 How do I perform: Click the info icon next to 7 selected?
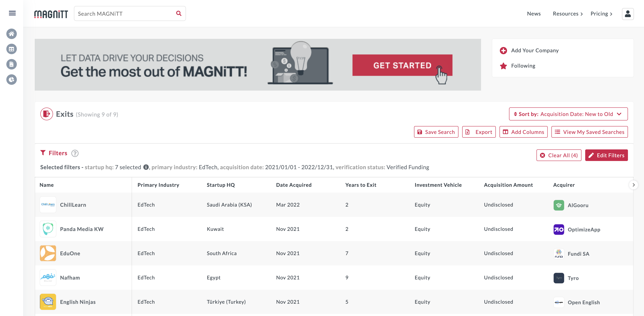pos(146,167)
